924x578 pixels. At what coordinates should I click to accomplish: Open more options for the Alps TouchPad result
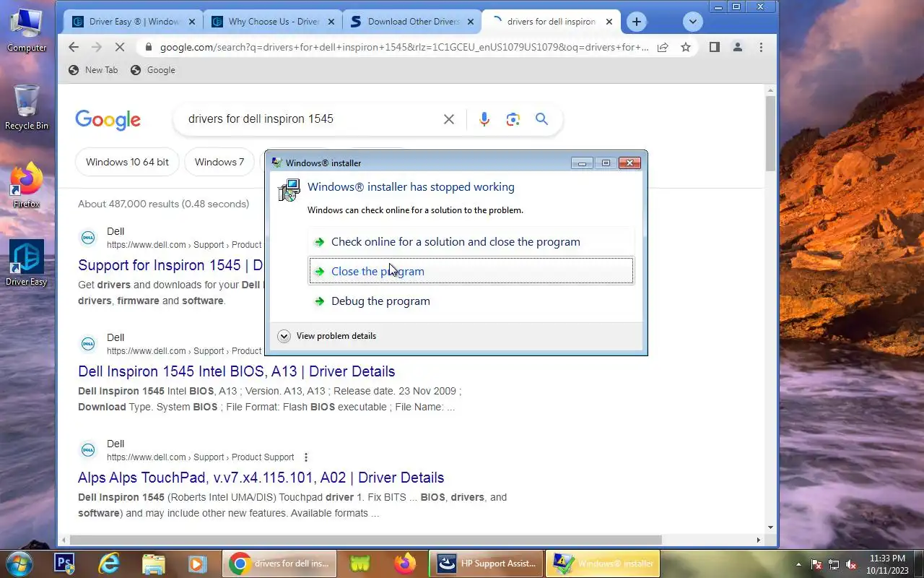306,457
